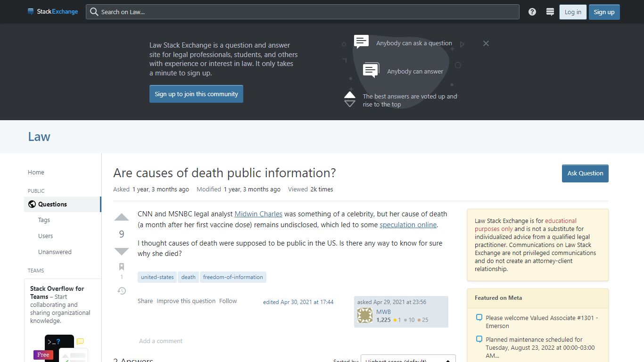Click the chat bubble icon beside Valued Associate post
Viewport: 644px width, 362px height.
click(x=479, y=318)
